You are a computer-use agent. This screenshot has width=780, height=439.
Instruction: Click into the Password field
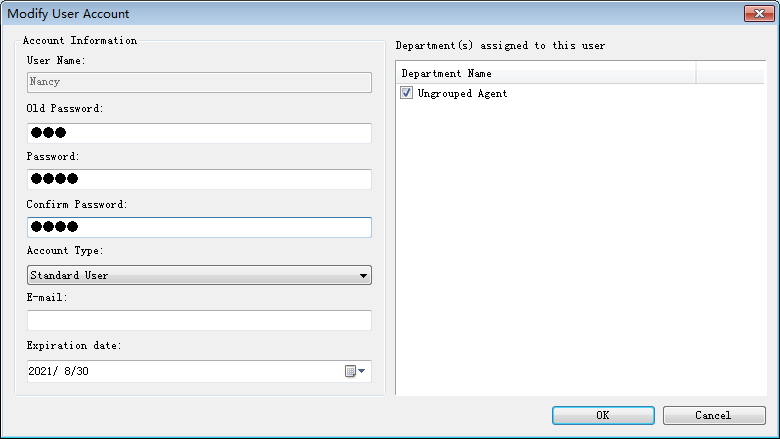(x=199, y=179)
